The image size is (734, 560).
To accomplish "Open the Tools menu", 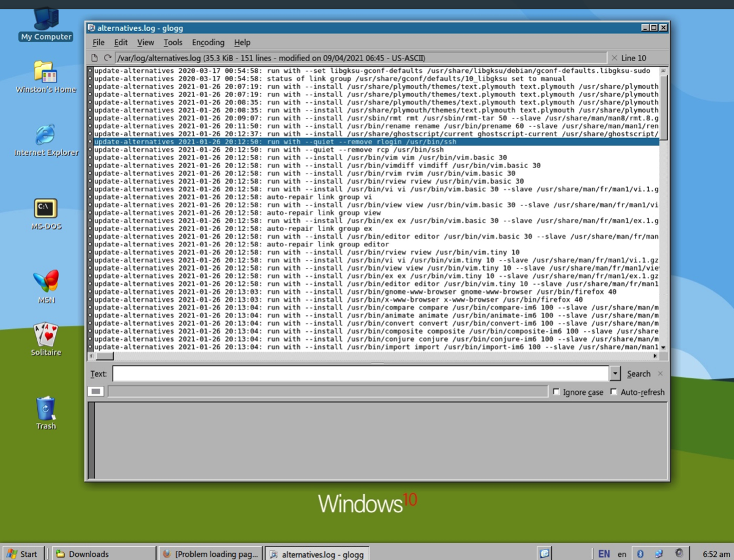I will click(x=173, y=42).
